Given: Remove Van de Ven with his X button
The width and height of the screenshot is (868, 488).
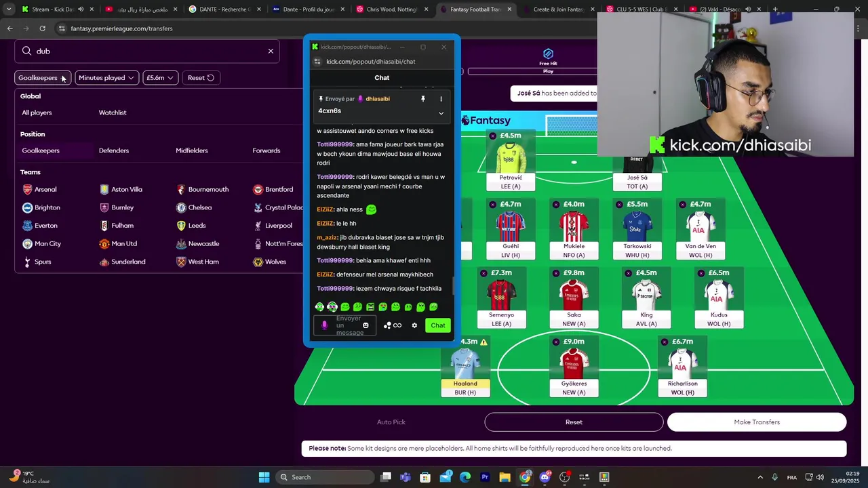Looking at the screenshot, I should click(682, 205).
